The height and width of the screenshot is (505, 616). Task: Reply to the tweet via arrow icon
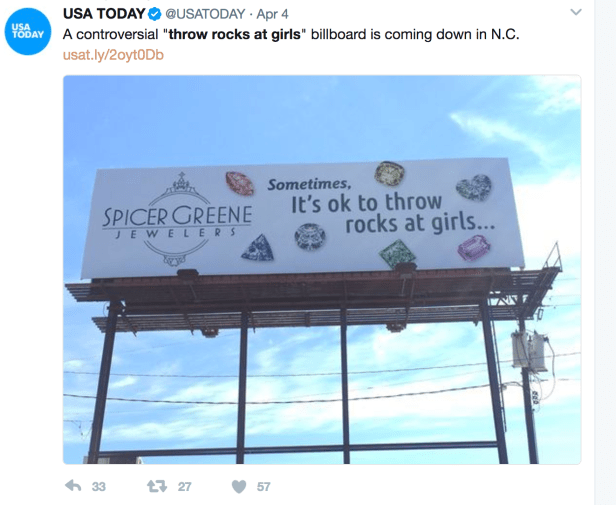point(73,486)
